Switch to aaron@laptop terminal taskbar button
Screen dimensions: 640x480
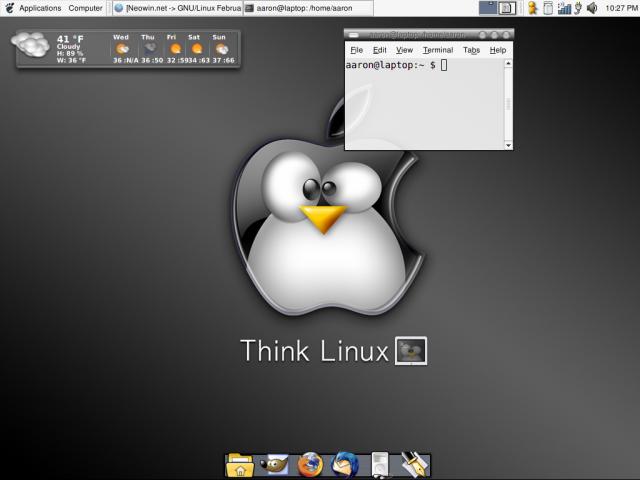[x=308, y=8]
